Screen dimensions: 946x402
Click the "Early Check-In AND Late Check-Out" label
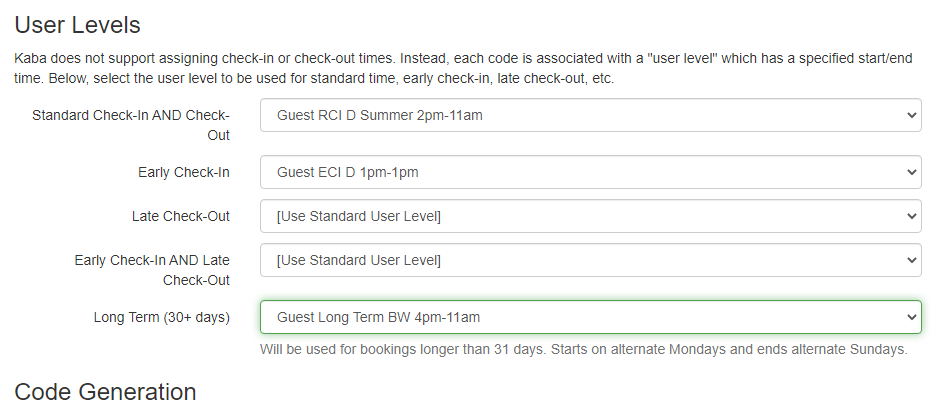click(152, 270)
